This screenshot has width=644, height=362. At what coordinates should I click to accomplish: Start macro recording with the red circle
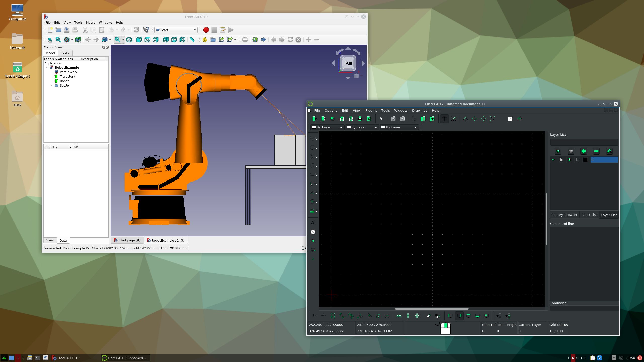point(206,30)
